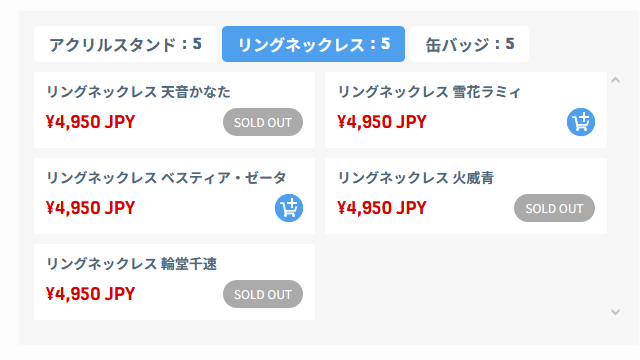
Task: Click the price of 雪花ラミィ necklace
Action: pyautogui.click(x=382, y=122)
